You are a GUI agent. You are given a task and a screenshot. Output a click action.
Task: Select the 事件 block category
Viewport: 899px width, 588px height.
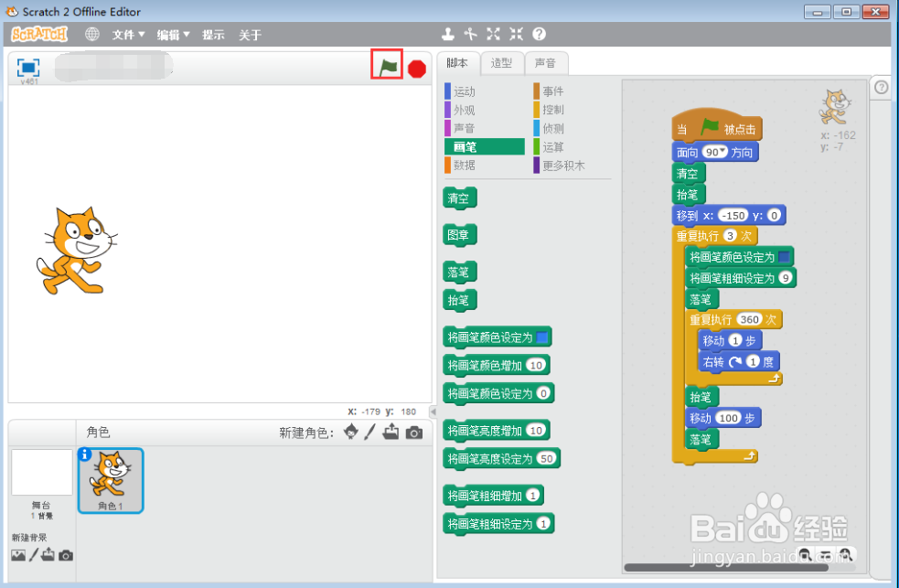[550, 91]
